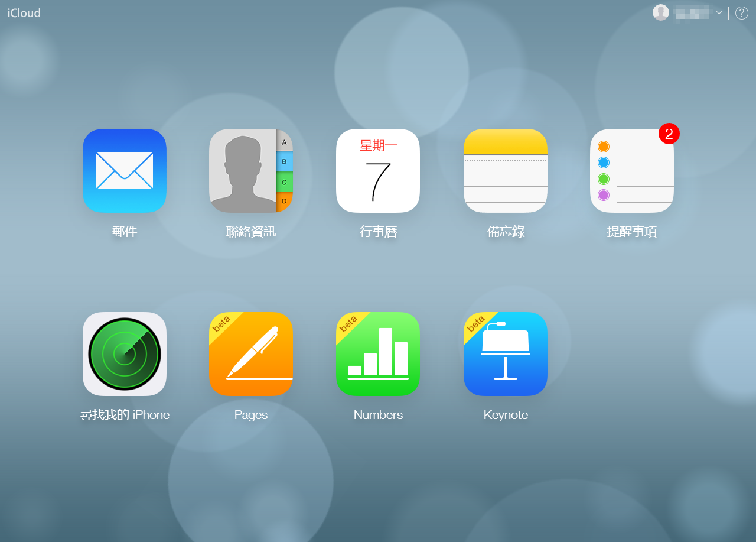Open the Calendar icon showing 7
The image size is (756, 542).
click(x=378, y=171)
